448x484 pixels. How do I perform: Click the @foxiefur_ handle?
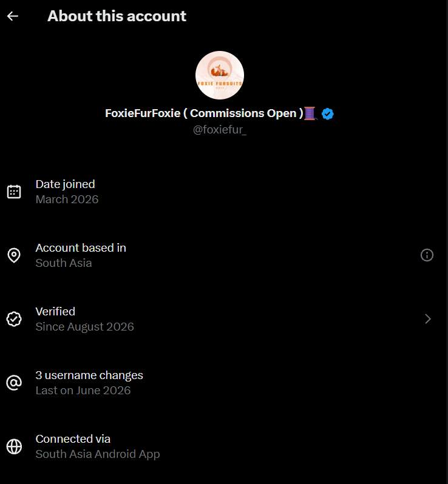click(x=220, y=130)
